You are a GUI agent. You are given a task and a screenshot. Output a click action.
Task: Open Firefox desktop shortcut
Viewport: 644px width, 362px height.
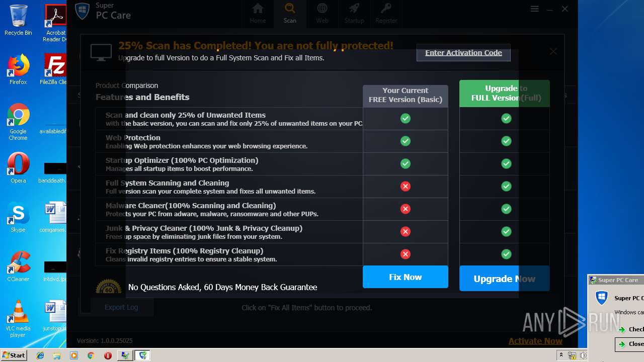pos(18,69)
